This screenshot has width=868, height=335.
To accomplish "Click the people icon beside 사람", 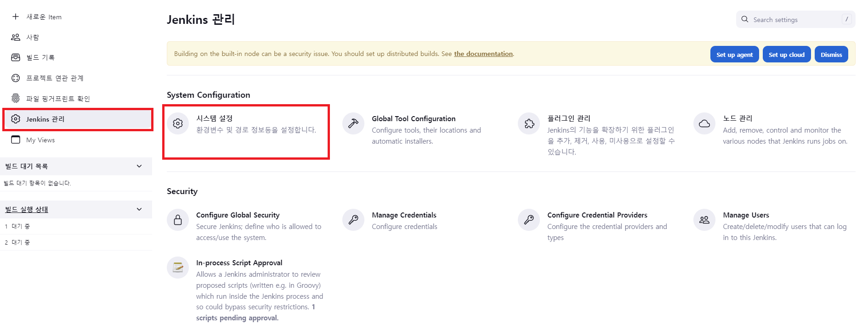I will 16,37.
